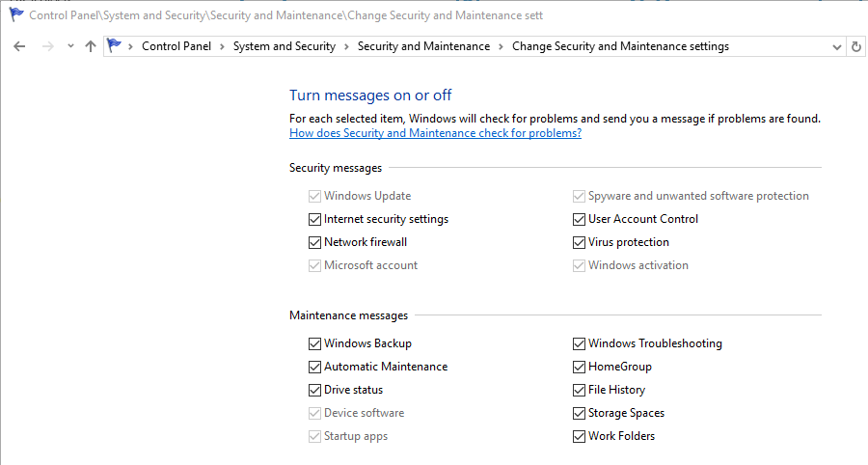Viewport: 868px width, 465px height.
Task: Uncheck the Windows Backup checkbox
Action: tap(314, 343)
